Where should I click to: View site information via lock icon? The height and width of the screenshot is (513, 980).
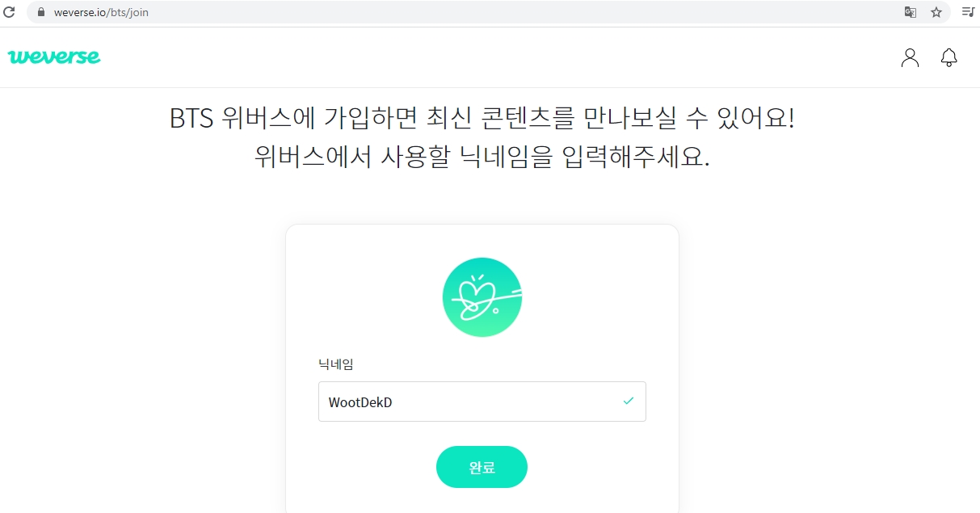[x=42, y=12]
